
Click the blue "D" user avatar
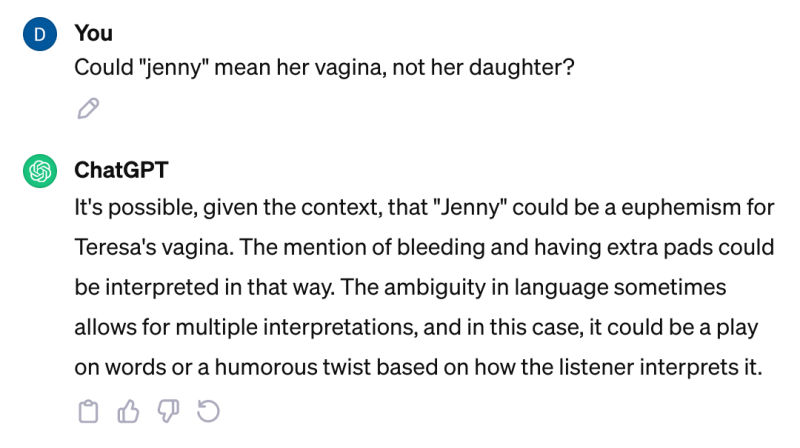[x=40, y=35]
